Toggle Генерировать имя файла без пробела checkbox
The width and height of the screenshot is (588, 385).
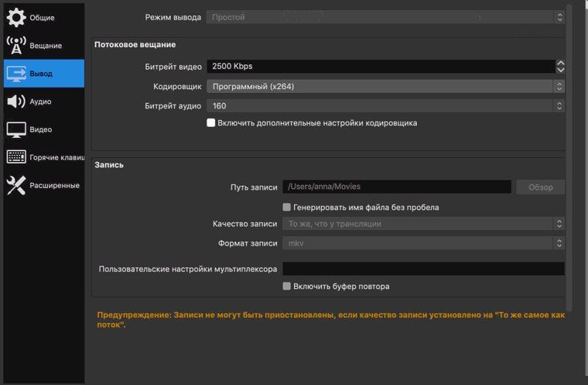pos(286,207)
